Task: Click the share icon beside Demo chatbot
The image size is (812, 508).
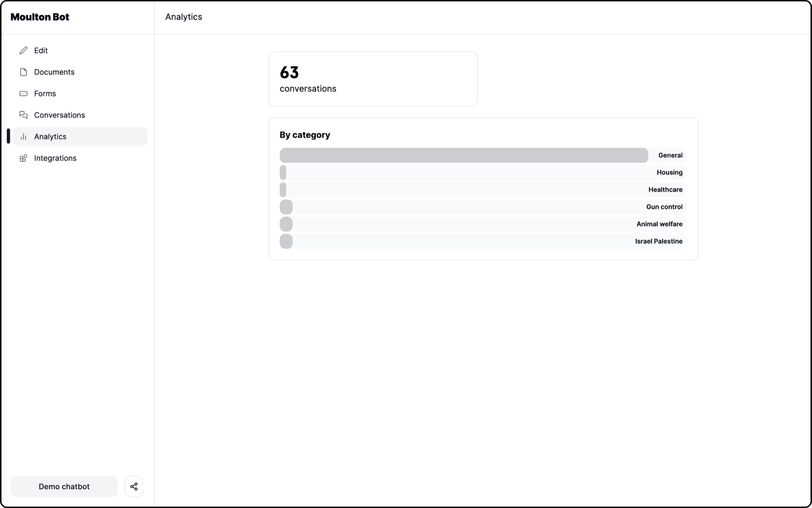Action: (134, 486)
